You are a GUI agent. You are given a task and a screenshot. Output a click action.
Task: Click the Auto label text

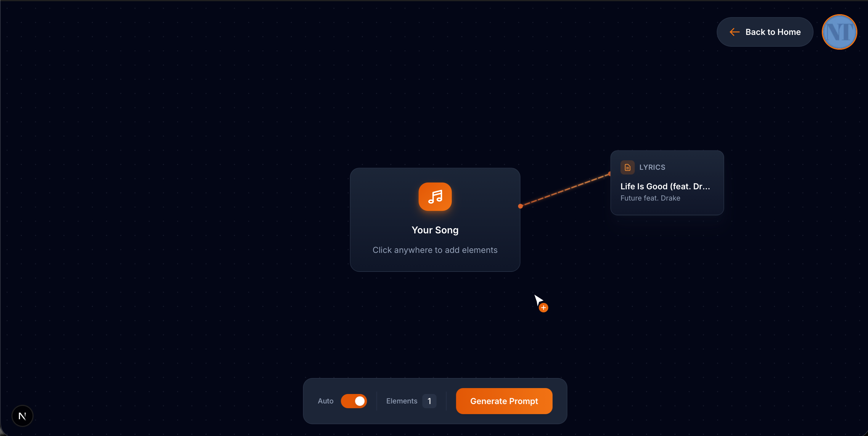pos(326,401)
